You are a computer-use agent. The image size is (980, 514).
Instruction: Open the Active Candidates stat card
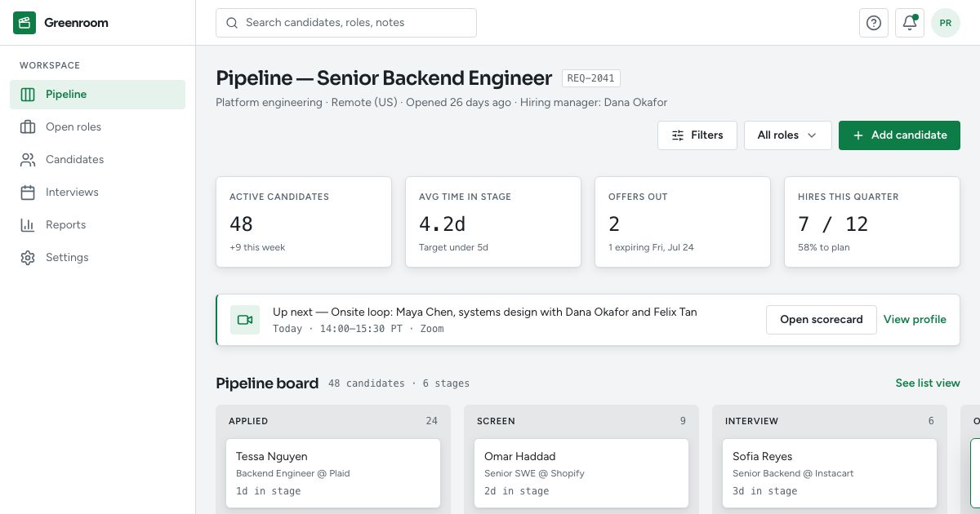pyautogui.click(x=304, y=222)
